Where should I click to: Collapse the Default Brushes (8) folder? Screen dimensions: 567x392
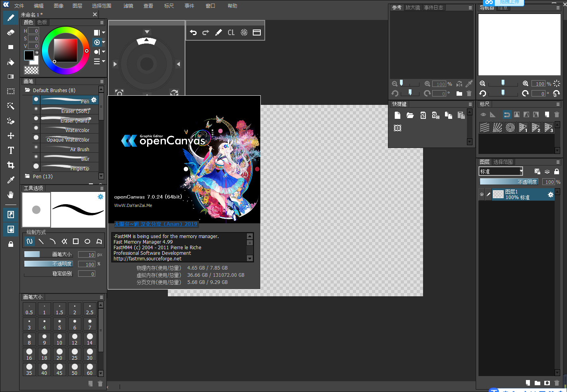pos(28,91)
